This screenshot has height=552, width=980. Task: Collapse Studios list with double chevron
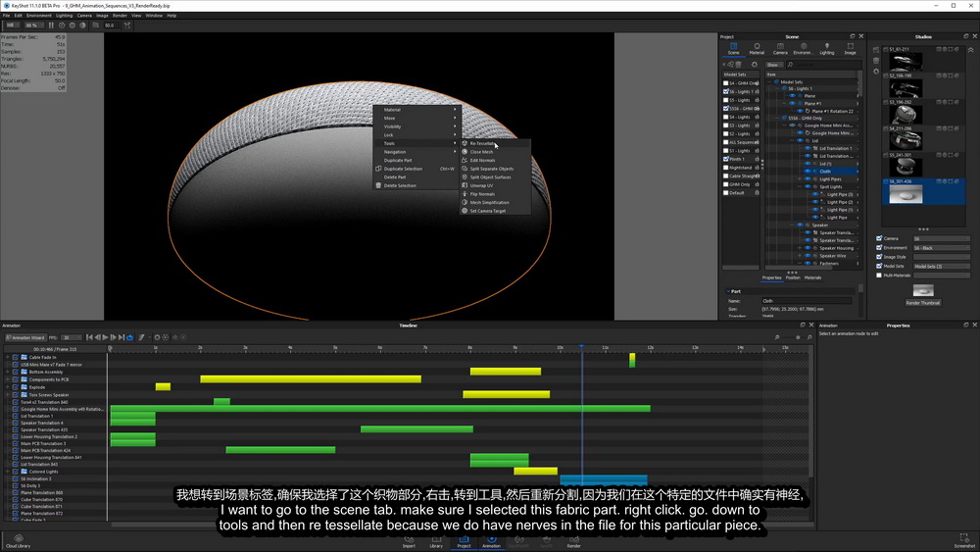970,50
